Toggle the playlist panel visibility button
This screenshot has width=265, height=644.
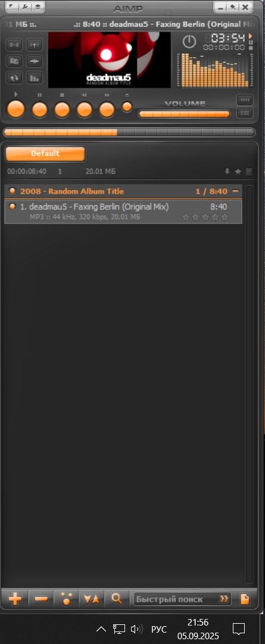(245, 113)
